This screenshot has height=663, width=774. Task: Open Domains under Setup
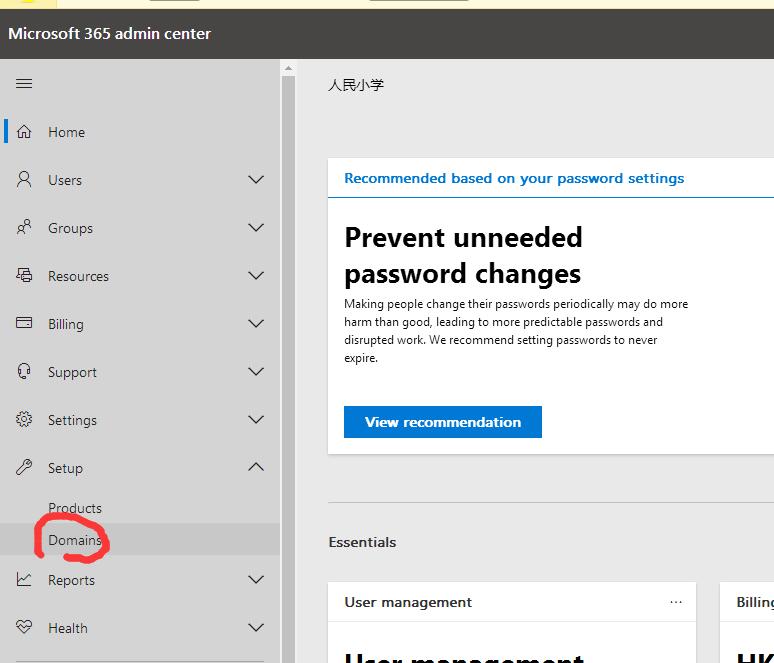tap(140, 540)
